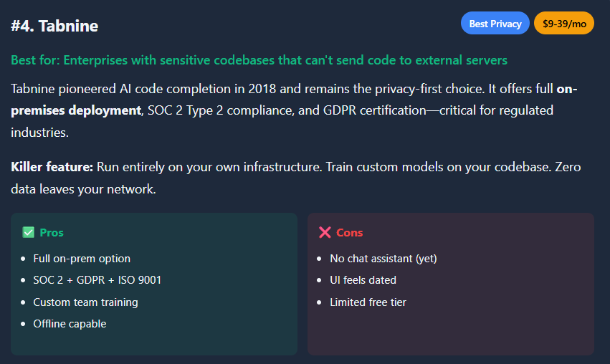The image size is (610, 364).
Task: Click the green checkmark Pros icon
Action: 29,232
